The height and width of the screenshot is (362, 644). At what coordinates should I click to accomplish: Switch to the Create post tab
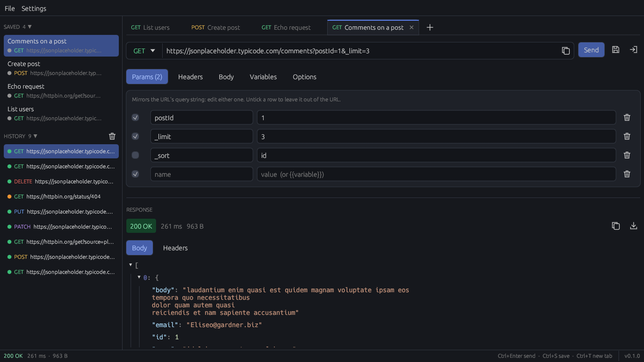click(215, 27)
